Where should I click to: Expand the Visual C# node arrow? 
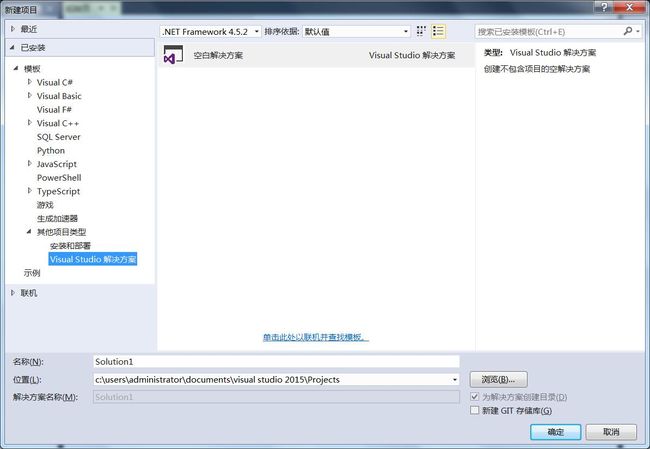[29, 82]
